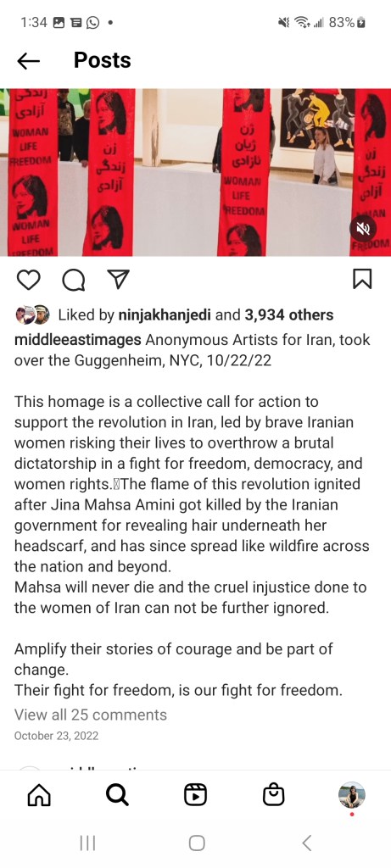Like the post with the heart icon

[28, 280]
